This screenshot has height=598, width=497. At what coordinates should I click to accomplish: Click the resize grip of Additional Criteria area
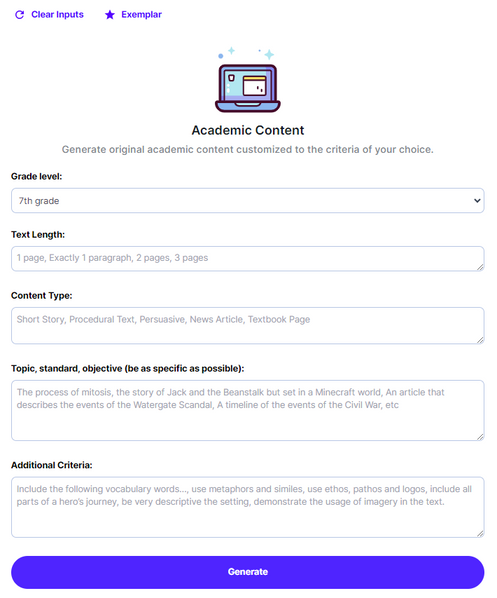point(480,534)
